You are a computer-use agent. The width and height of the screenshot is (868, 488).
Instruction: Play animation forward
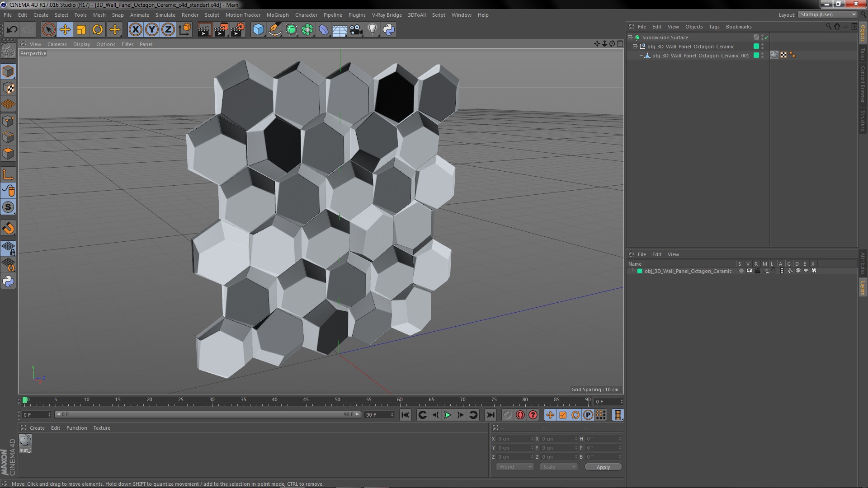point(448,415)
